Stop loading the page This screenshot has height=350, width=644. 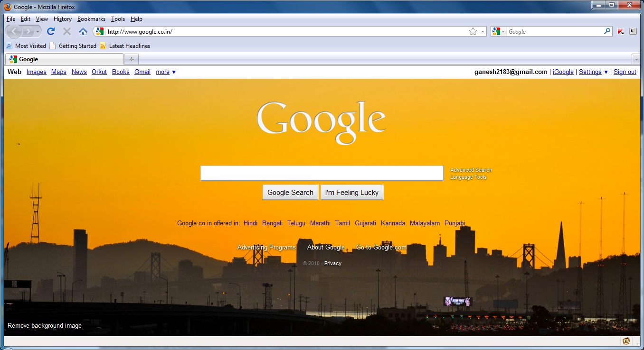pyautogui.click(x=67, y=31)
